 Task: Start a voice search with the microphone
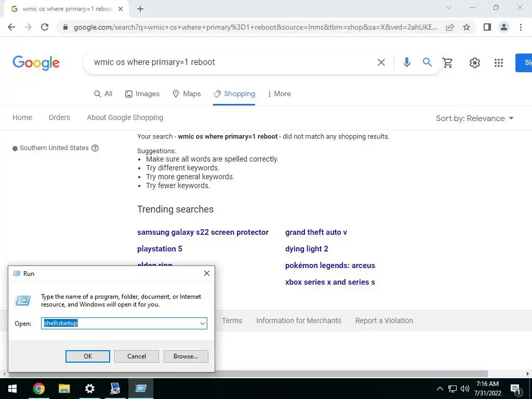point(406,62)
